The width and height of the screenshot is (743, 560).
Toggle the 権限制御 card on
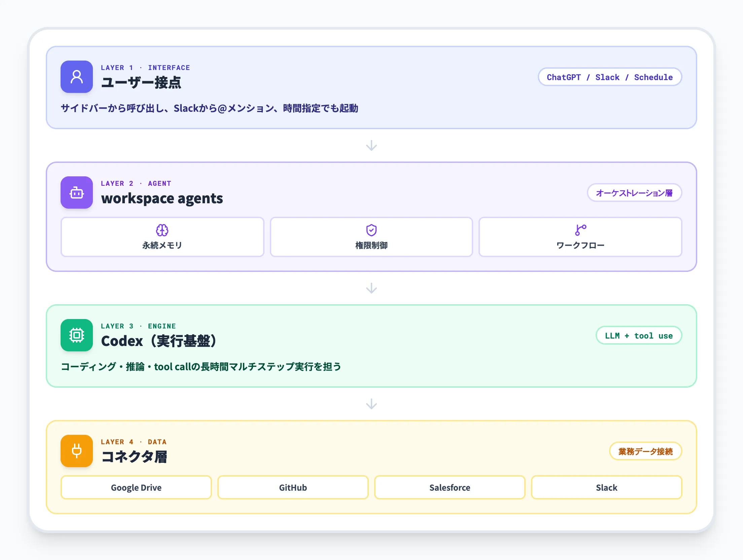click(371, 237)
